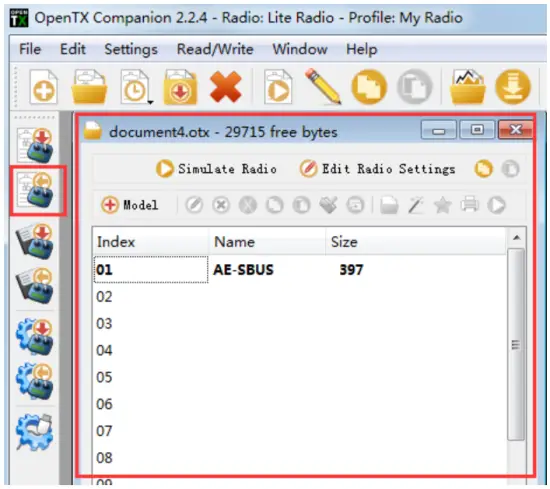Open the Window menu

[x=300, y=49]
